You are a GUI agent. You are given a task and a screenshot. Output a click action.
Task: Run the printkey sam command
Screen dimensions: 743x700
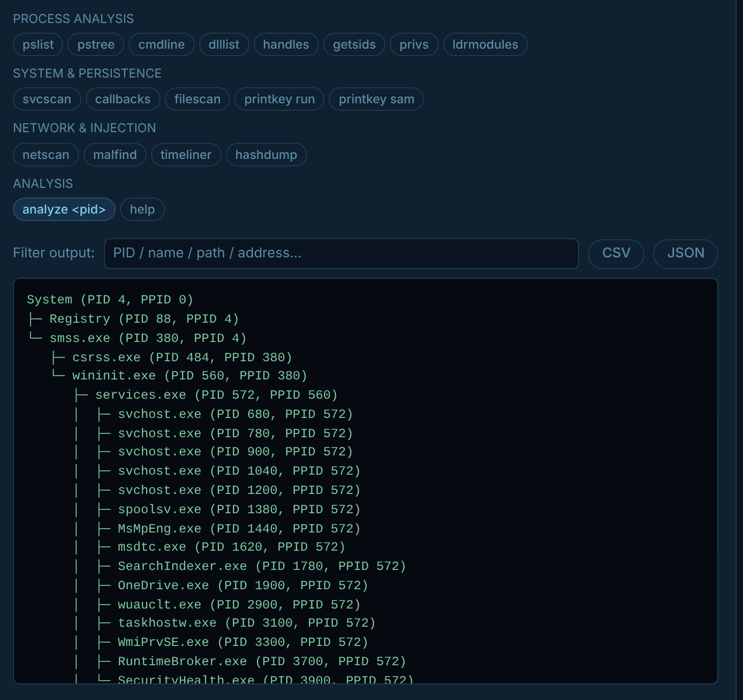point(376,99)
